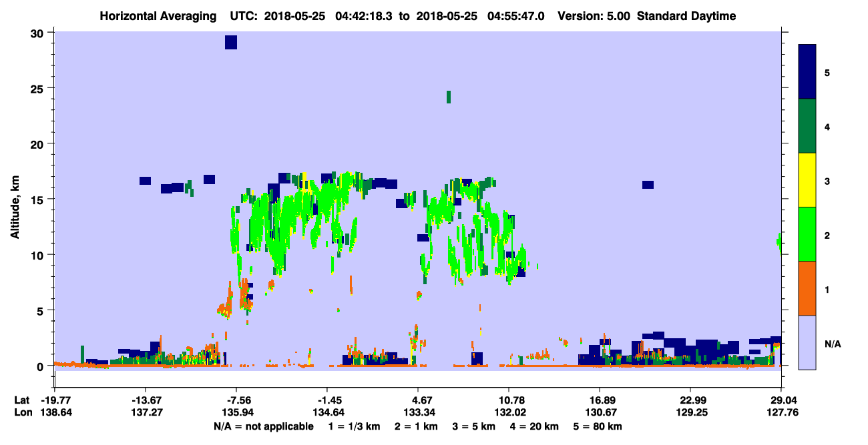Screen dimensions: 868x445
Task: Click the legend text '4 = 20 km'
Action: [x=534, y=426]
